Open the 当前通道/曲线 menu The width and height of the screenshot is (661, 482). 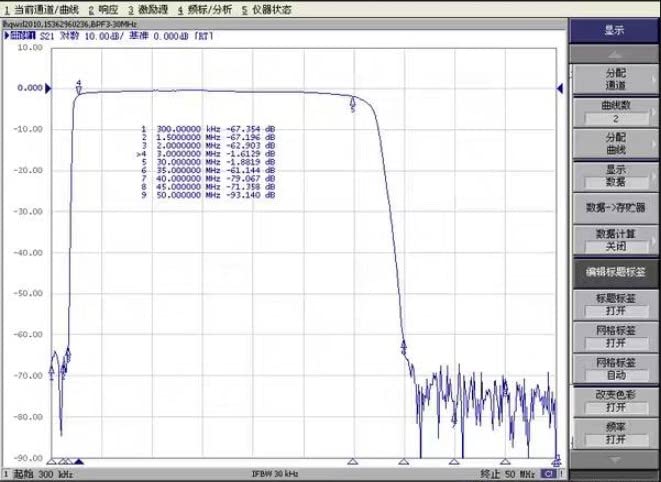(x=42, y=9)
